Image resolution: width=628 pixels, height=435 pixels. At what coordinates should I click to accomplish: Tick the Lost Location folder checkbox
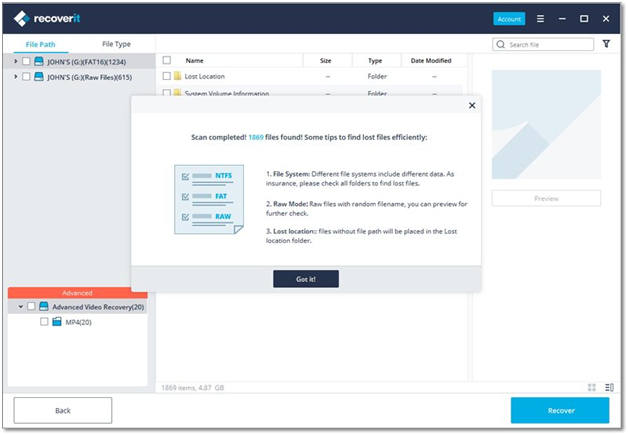pos(167,76)
